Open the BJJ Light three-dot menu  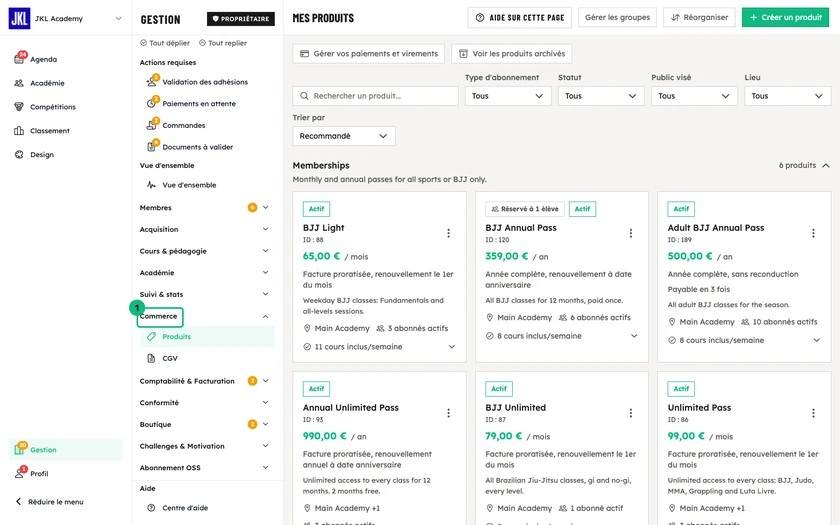(448, 233)
